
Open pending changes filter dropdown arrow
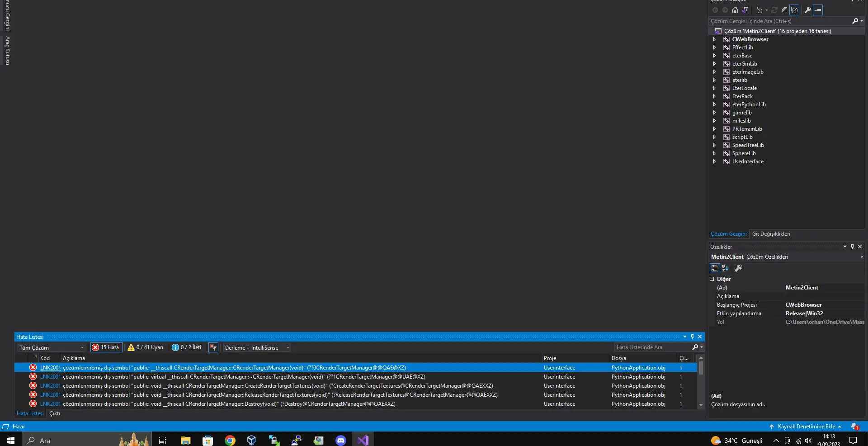point(767,10)
